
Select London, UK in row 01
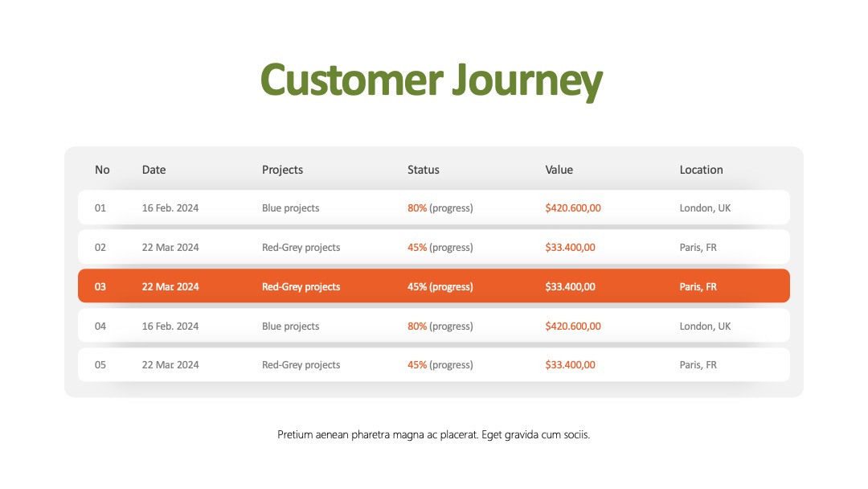706,208
